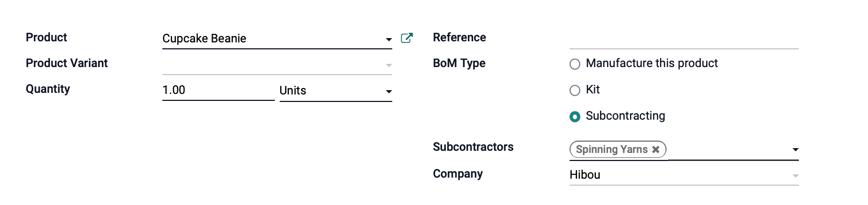Open the Subcontractors dropdown arrow

(795, 150)
